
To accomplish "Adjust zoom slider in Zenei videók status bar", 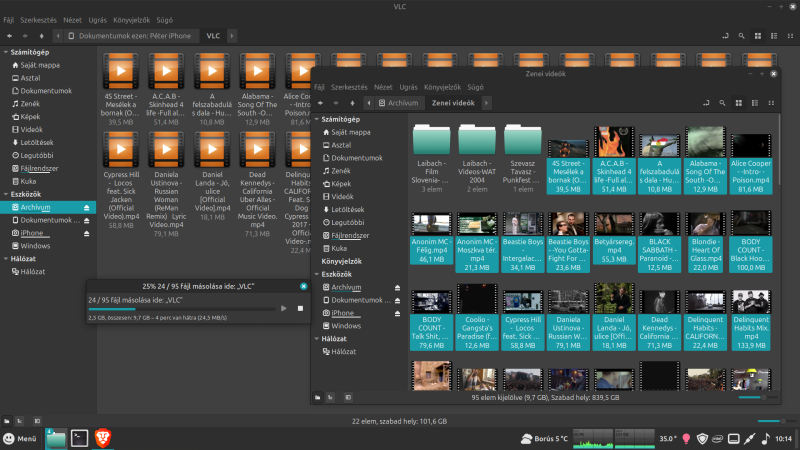I will [x=757, y=397].
